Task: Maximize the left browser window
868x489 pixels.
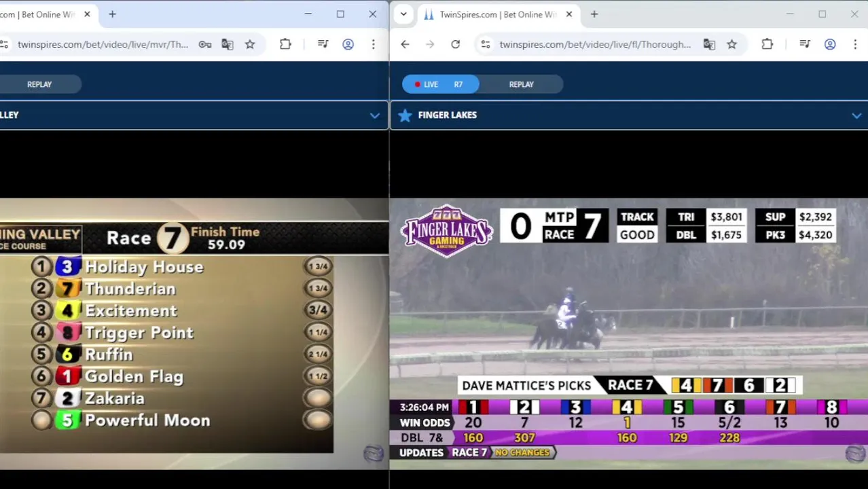Action: [x=340, y=14]
